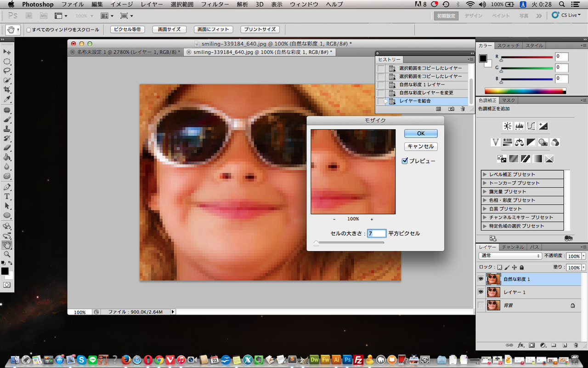The image size is (588, 368).
Task: Toggle lock position icon
Action: coord(514,267)
